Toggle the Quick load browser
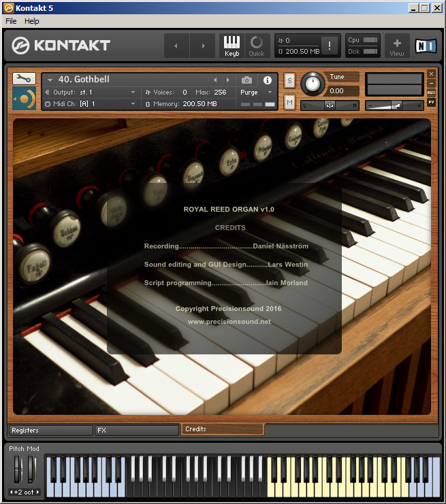Viewport: 446px width, 504px height. (x=257, y=46)
